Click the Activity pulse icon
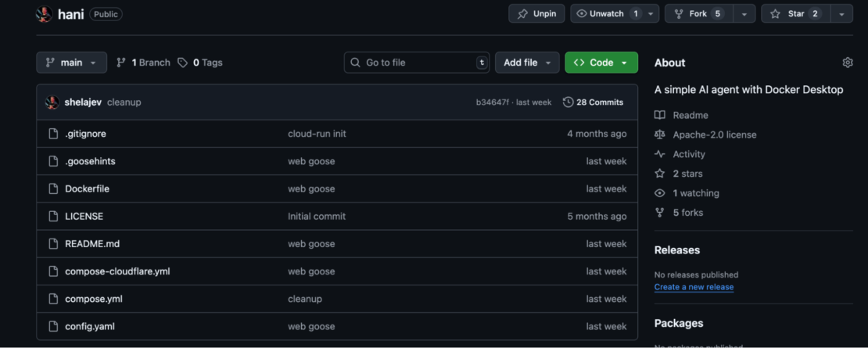This screenshot has width=868, height=348. (660, 154)
